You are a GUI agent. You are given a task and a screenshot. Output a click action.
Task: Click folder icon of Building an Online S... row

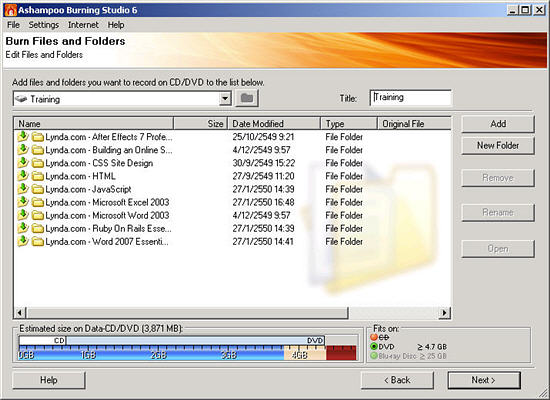pyautogui.click(x=38, y=150)
